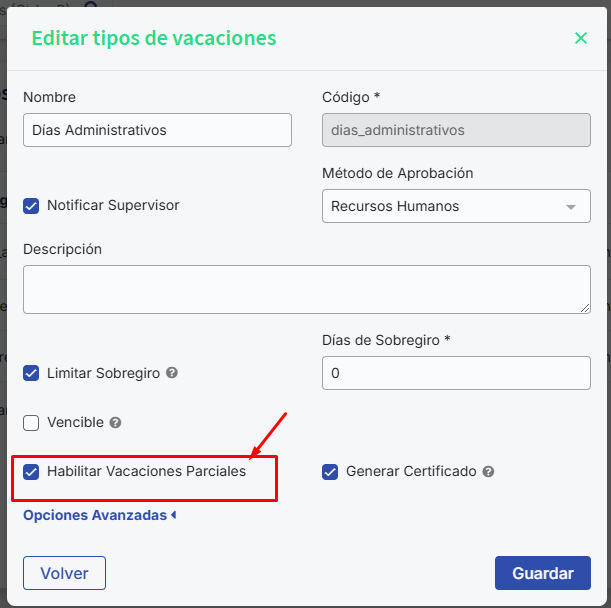The height and width of the screenshot is (608, 611).
Task: Click the Opciones Avanzadas arrow icon
Action: 174,516
